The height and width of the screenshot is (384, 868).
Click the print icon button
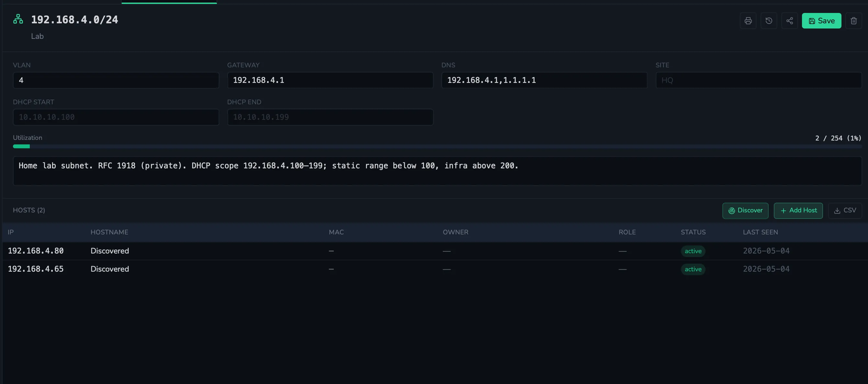pyautogui.click(x=748, y=21)
